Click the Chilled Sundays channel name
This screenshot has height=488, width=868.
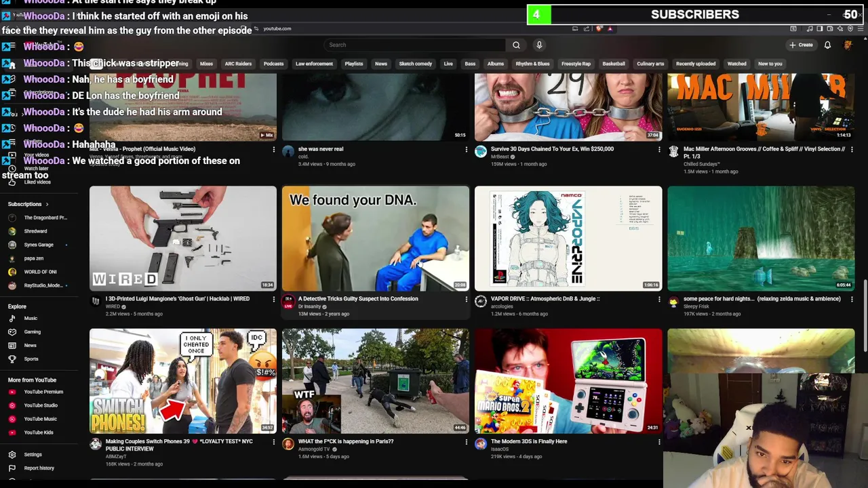[701, 164]
